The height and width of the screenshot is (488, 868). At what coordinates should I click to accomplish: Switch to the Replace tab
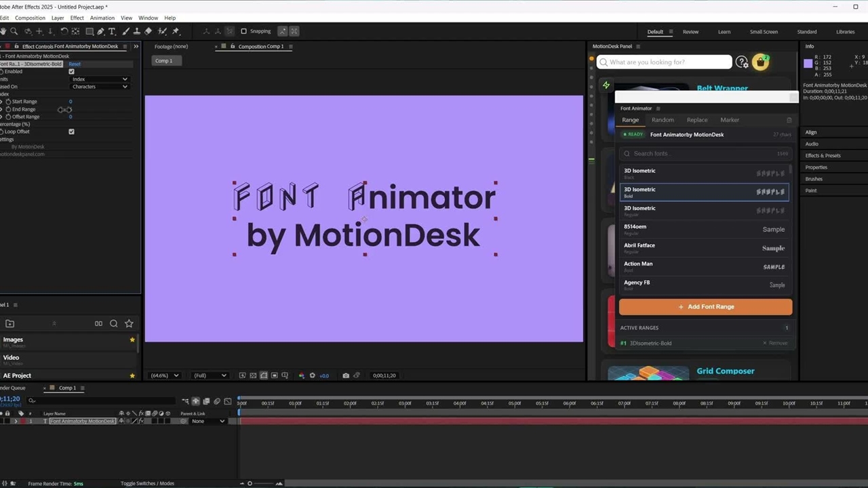(697, 120)
